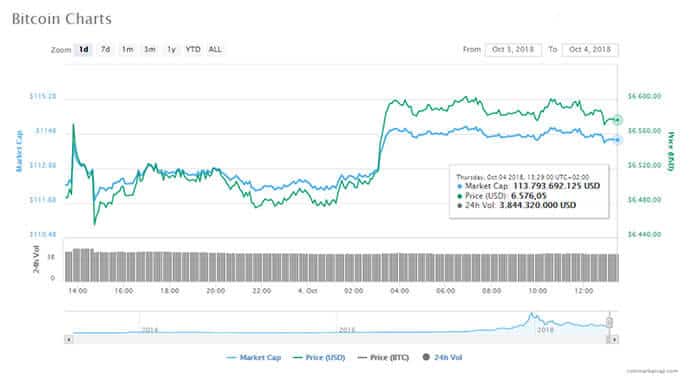Click the $6,440.00 price axis label
The height and width of the screenshot is (385, 700).
coord(644,234)
